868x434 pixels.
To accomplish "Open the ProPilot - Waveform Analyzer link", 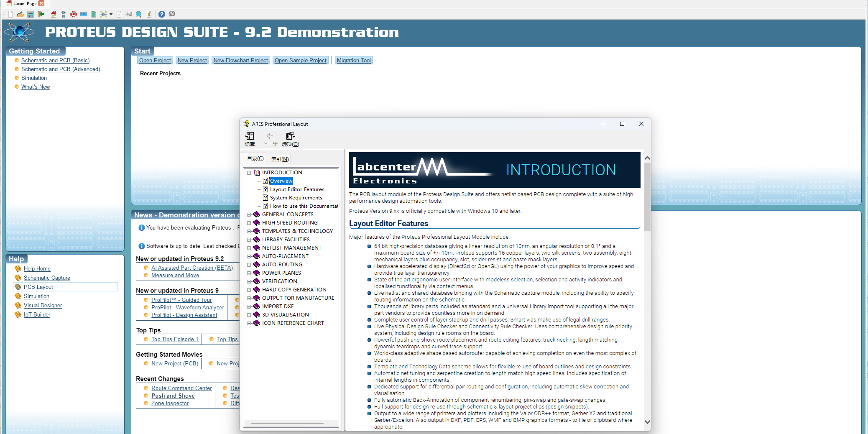I will click(188, 308).
